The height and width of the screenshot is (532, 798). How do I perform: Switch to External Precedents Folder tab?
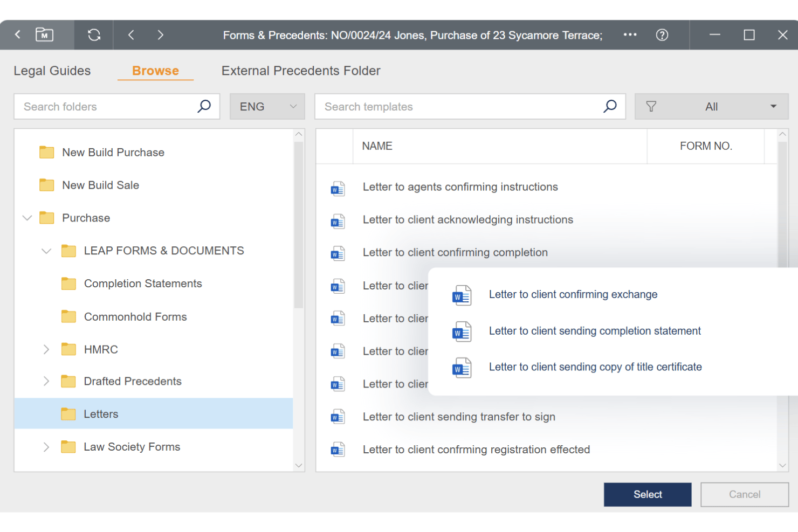click(301, 71)
